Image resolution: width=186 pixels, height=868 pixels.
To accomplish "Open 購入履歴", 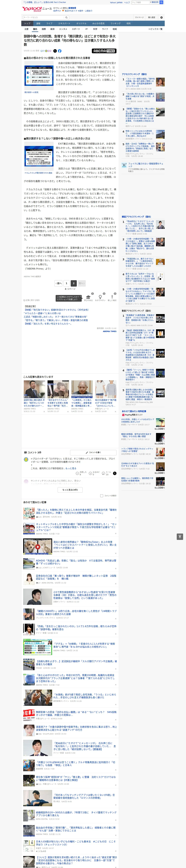I will click(152, 17).
